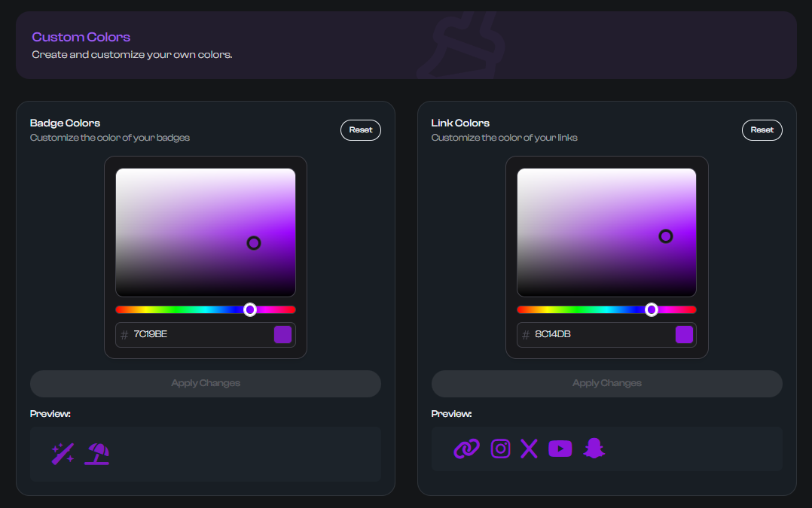Click the Link Colors saturation picker handle
The image size is (812, 508).
665,236
